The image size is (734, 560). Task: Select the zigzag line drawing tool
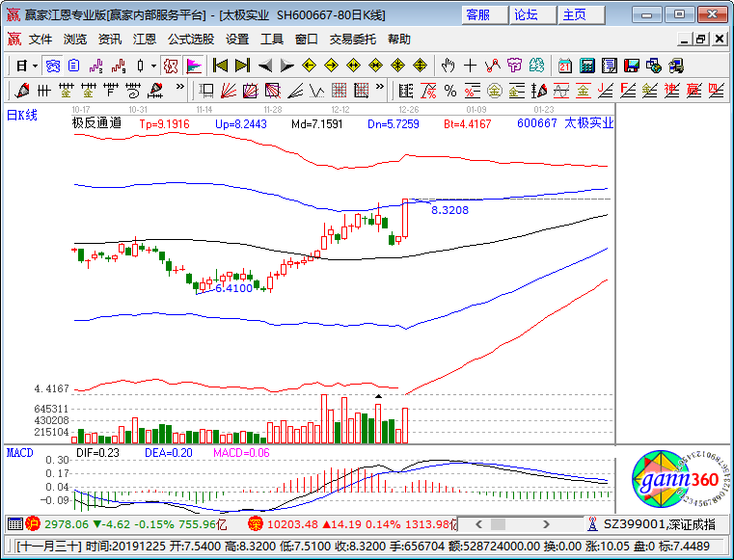coord(493,66)
